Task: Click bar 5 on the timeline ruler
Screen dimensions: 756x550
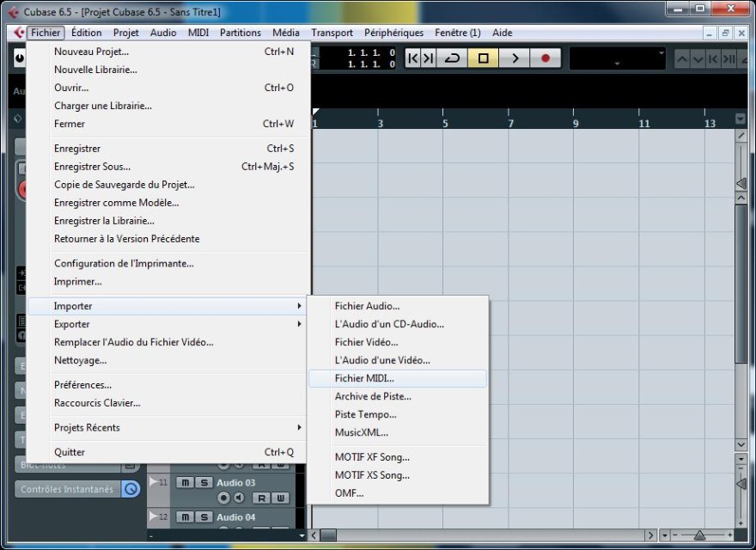Action: click(x=445, y=123)
